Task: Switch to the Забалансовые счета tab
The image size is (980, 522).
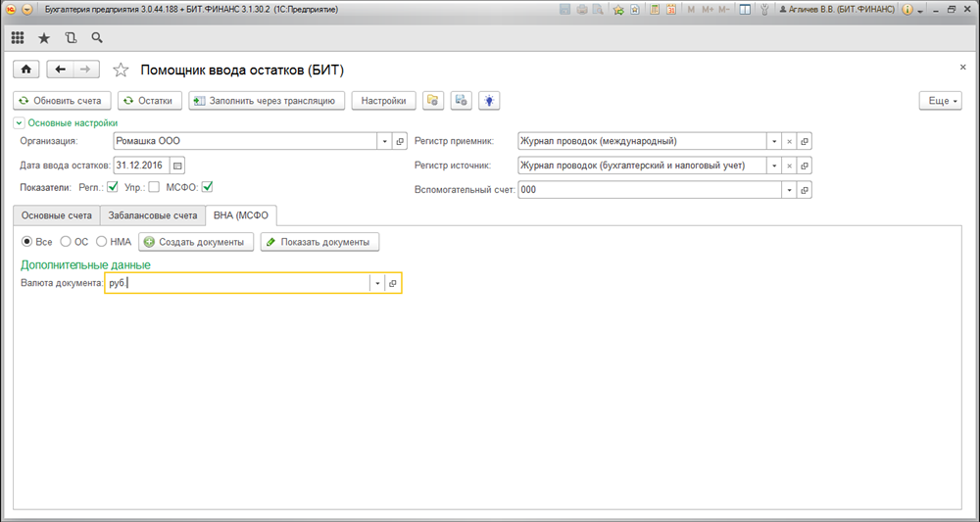Action: (152, 215)
